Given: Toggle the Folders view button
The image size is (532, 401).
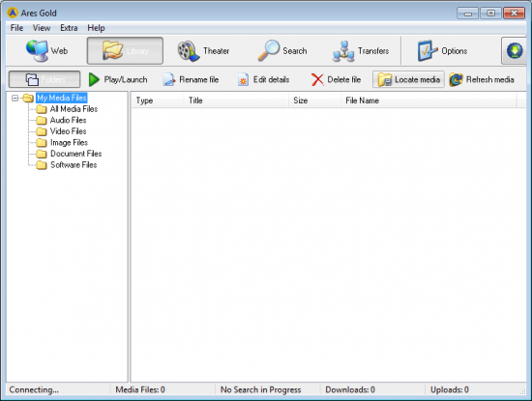Looking at the screenshot, I should (x=44, y=79).
